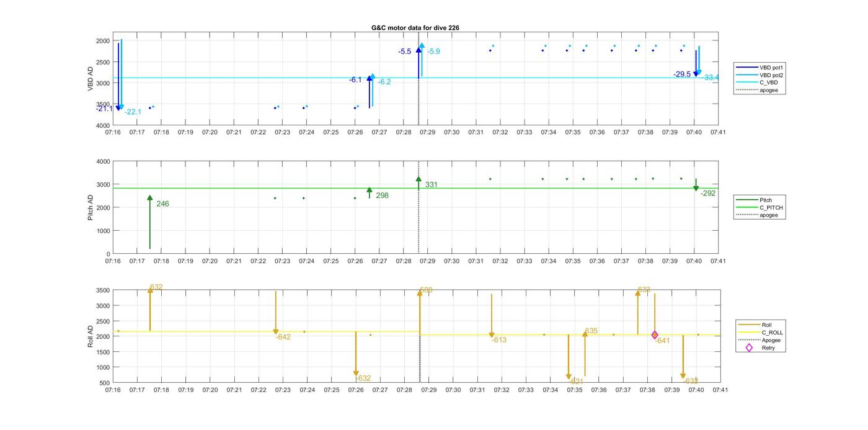The height and width of the screenshot is (430, 868).
Task: Click the Retry diamond marker on the Roll plot
Action: pos(655,335)
